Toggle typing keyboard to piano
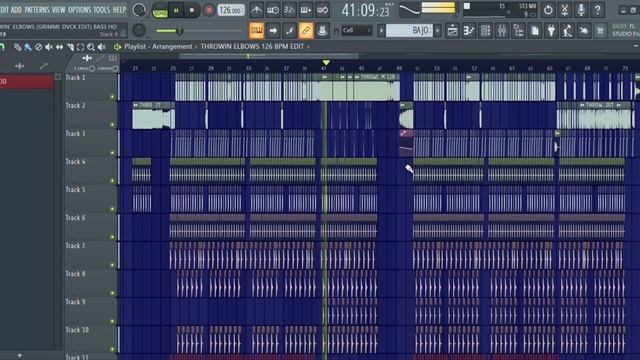Viewport: 640px width, 360px height. click(256, 30)
